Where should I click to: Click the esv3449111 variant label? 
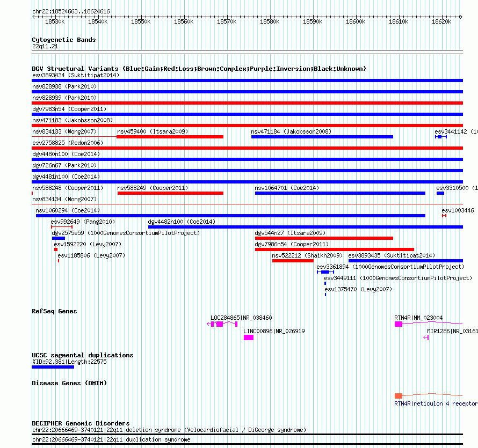(x=398, y=278)
